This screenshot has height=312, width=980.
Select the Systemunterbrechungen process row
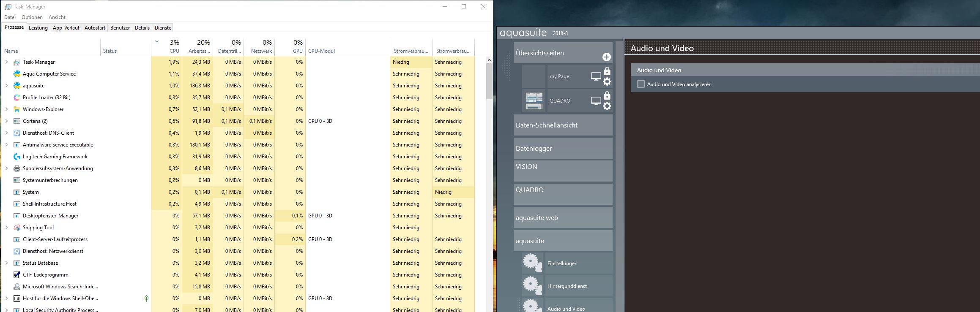coord(238,180)
